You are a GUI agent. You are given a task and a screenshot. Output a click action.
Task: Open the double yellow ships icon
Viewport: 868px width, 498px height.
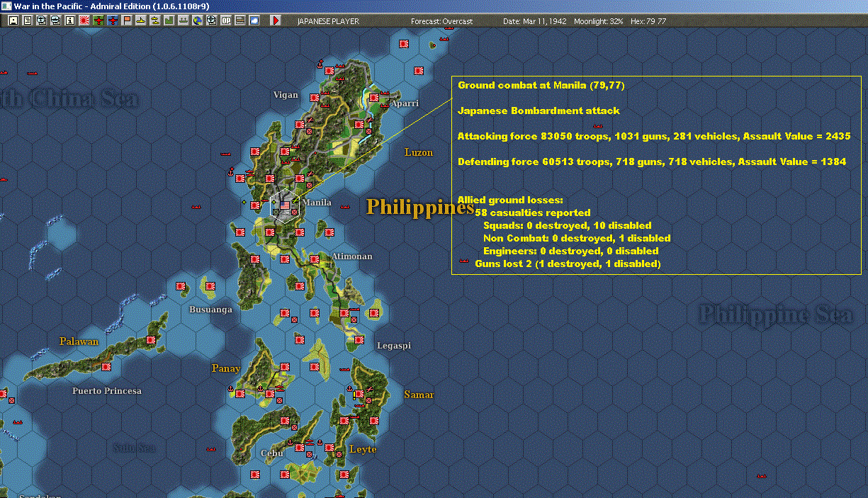click(154, 21)
